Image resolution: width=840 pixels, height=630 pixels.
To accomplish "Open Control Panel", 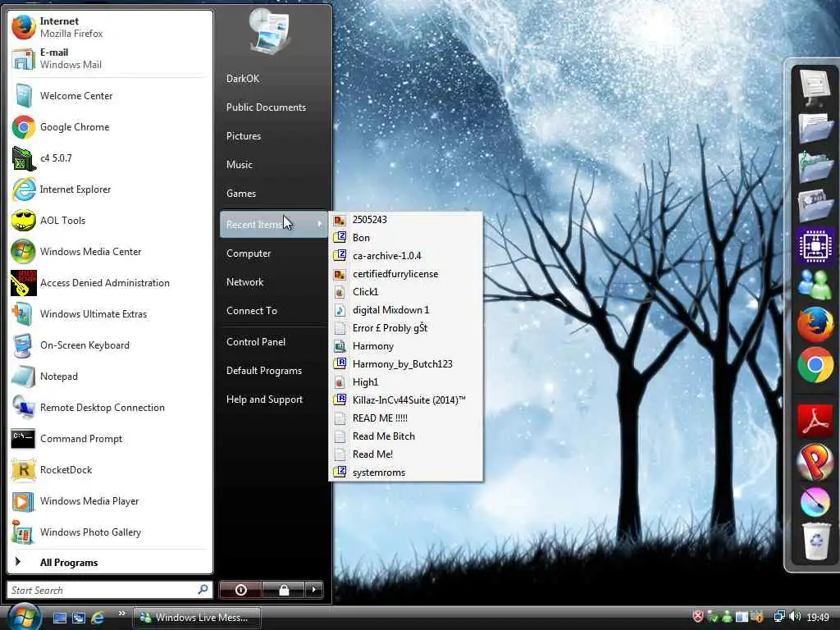I will pos(273,342).
